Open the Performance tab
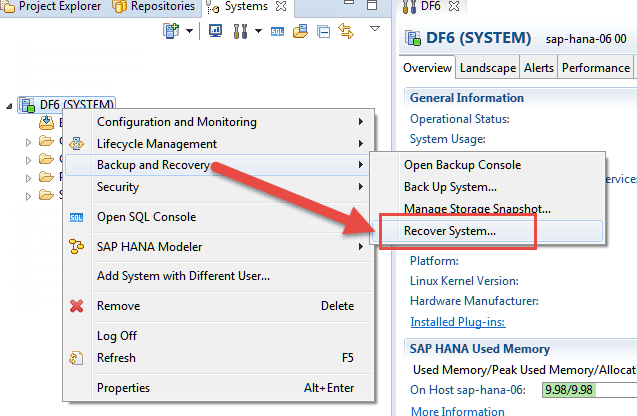The image size is (637, 416). pos(596,68)
